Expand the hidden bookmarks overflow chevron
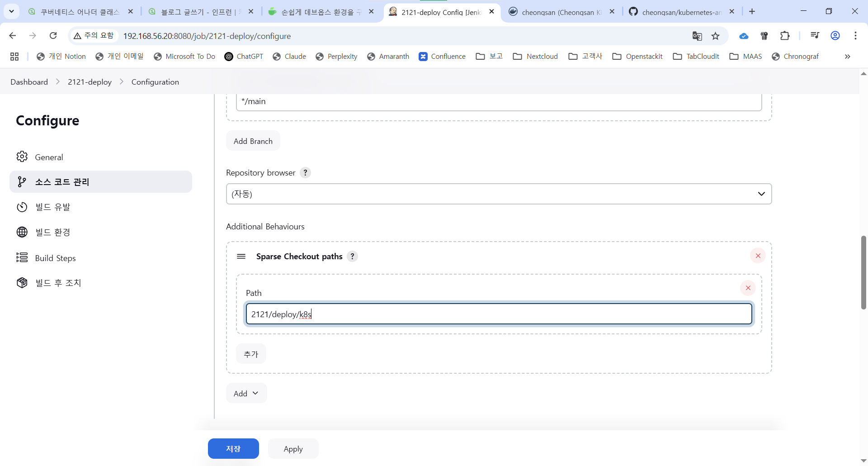This screenshot has width=868, height=466. click(848, 57)
